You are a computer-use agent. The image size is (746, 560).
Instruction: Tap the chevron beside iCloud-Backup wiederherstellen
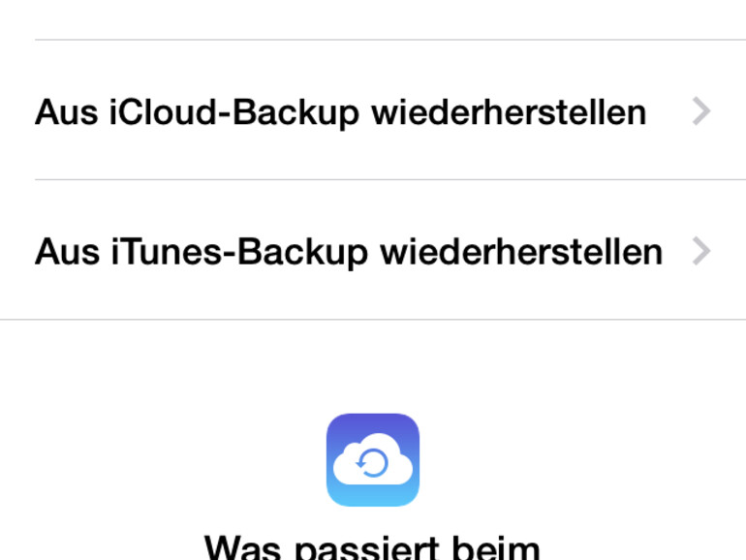701,112
